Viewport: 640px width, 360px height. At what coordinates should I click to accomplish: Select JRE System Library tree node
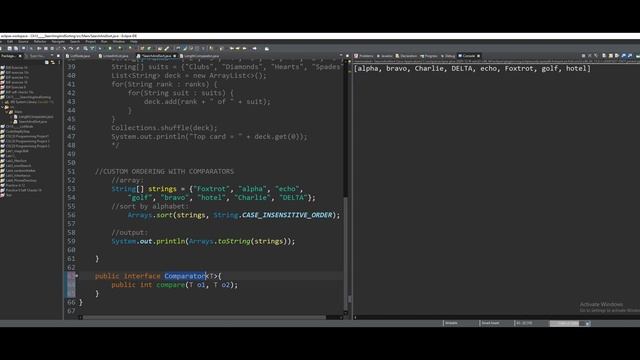pos(29,102)
